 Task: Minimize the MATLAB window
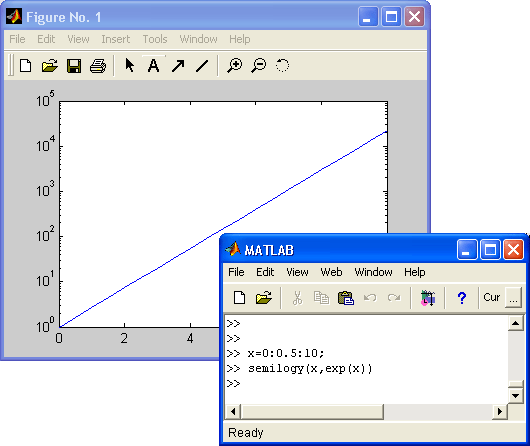point(467,250)
